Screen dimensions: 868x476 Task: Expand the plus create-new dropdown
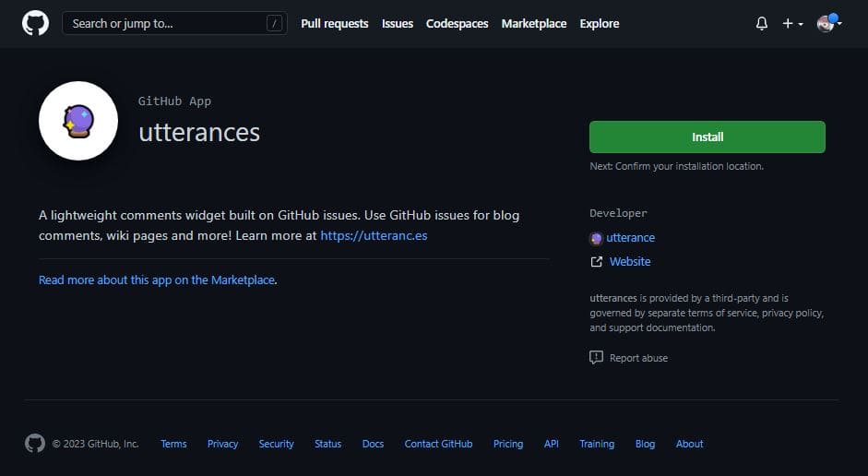pos(792,23)
